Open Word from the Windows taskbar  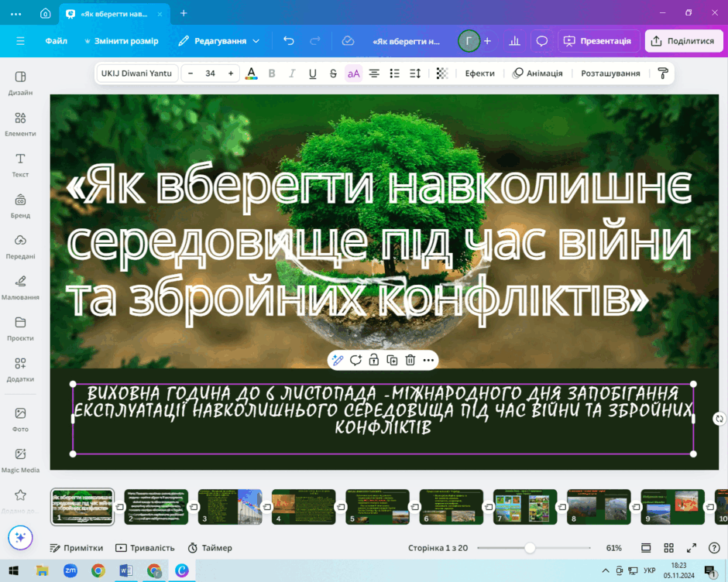[125, 570]
